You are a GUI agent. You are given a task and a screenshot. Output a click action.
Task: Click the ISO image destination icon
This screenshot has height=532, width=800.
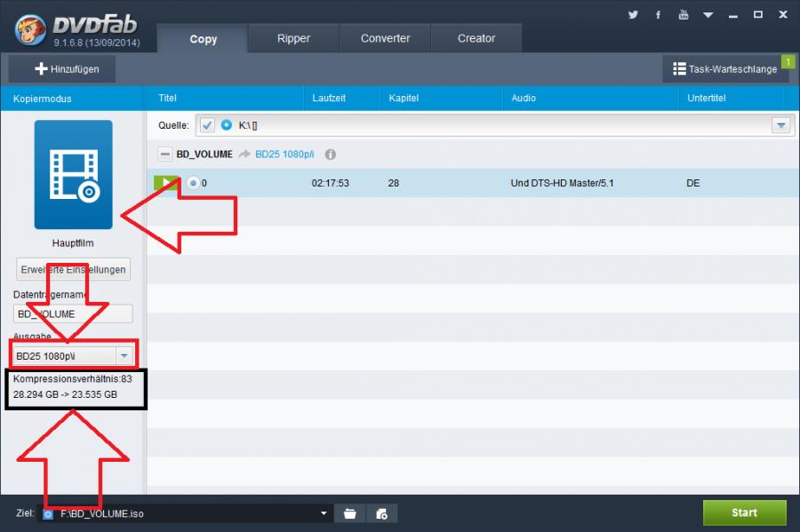[x=381, y=513]
